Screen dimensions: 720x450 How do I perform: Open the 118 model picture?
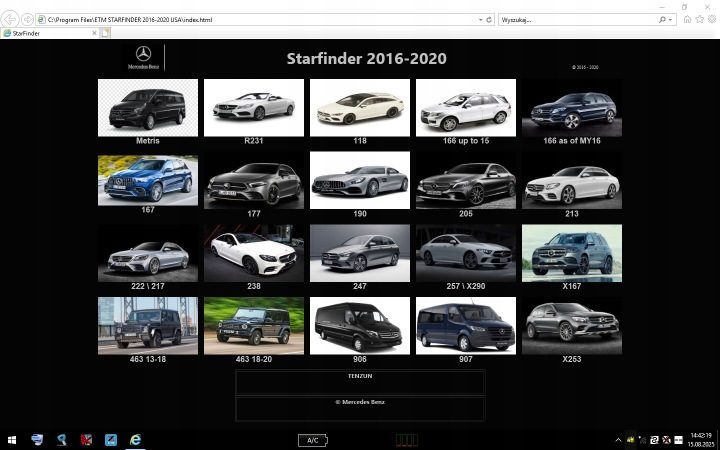click(360, 107)
